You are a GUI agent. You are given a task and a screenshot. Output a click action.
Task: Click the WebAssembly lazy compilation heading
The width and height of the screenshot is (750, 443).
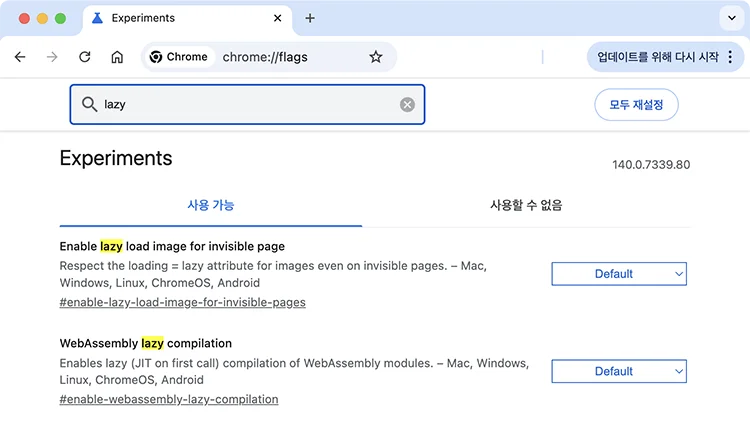click(x=145, y=343)
